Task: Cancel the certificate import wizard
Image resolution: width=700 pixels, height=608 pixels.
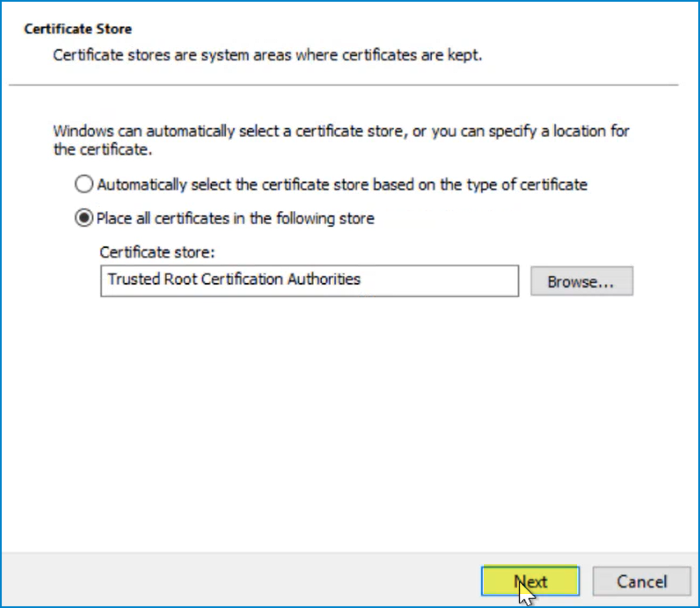Action: click(x=641, y=581)
